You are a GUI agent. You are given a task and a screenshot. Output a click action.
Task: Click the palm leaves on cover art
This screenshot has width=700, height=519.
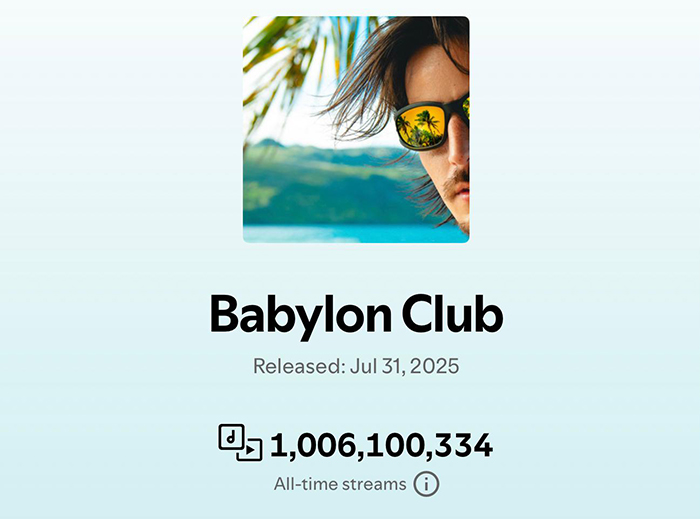pos(286,54)
